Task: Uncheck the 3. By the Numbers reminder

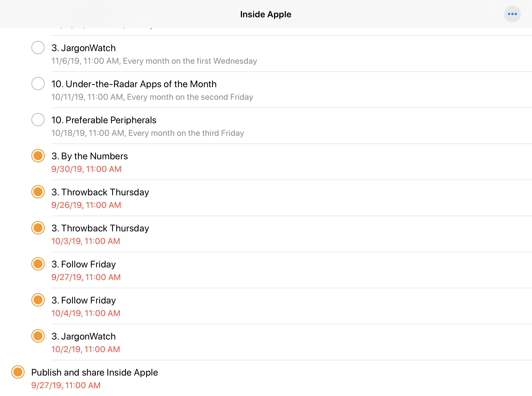Action: 38,156
